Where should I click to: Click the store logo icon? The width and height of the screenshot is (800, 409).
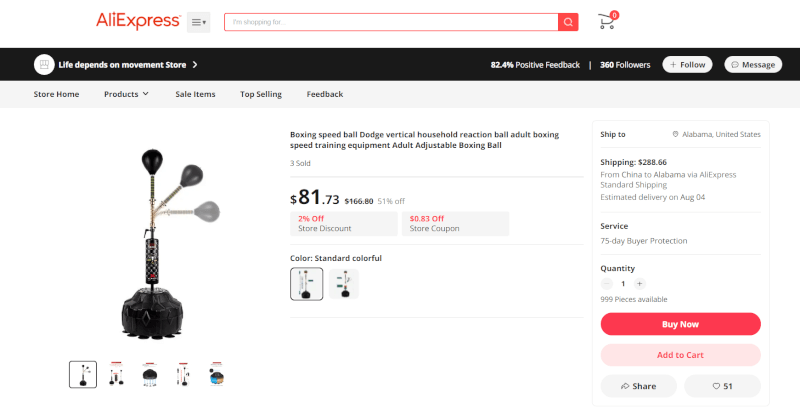tap(44, 65)
